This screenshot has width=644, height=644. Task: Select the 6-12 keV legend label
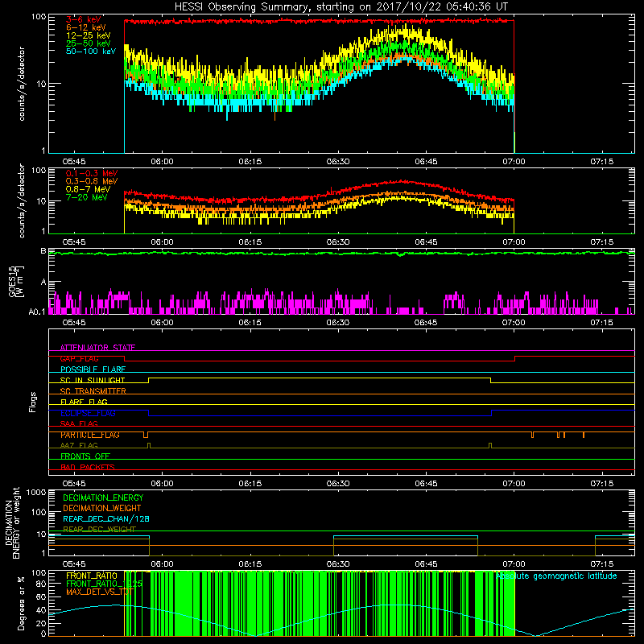tap(86, 27)
